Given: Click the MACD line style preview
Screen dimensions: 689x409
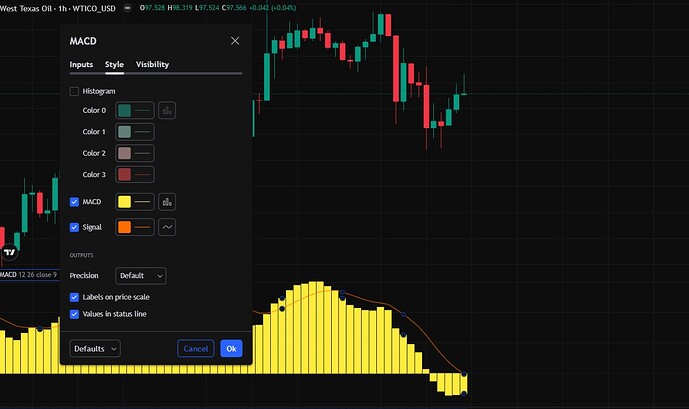Looking at the screenshot, I should coord(142,202).
